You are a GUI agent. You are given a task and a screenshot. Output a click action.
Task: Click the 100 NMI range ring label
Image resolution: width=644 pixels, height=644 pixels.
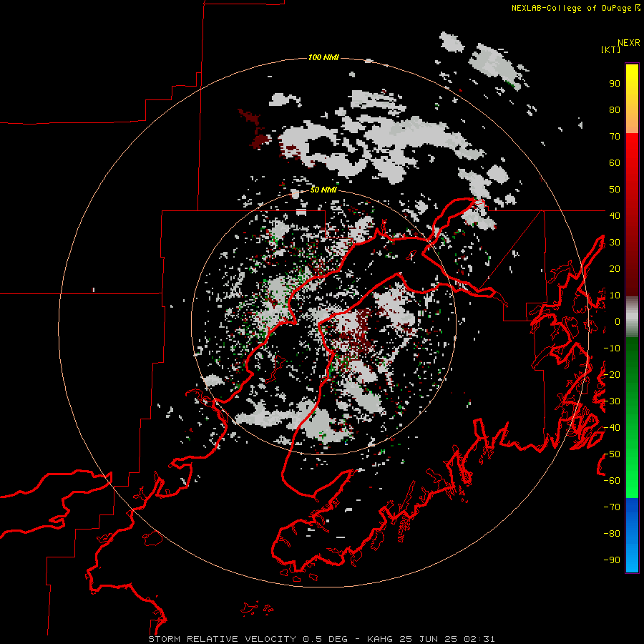(x=323, y=57)
